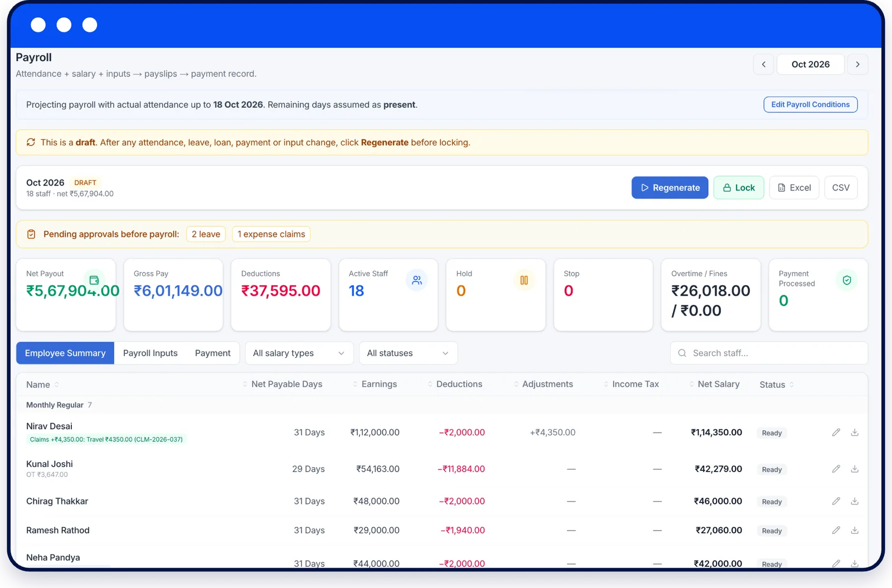The width and height of the screenshot is (892, 588).
Task: Sort by Income Tax column header
Action: click(632, 384)
